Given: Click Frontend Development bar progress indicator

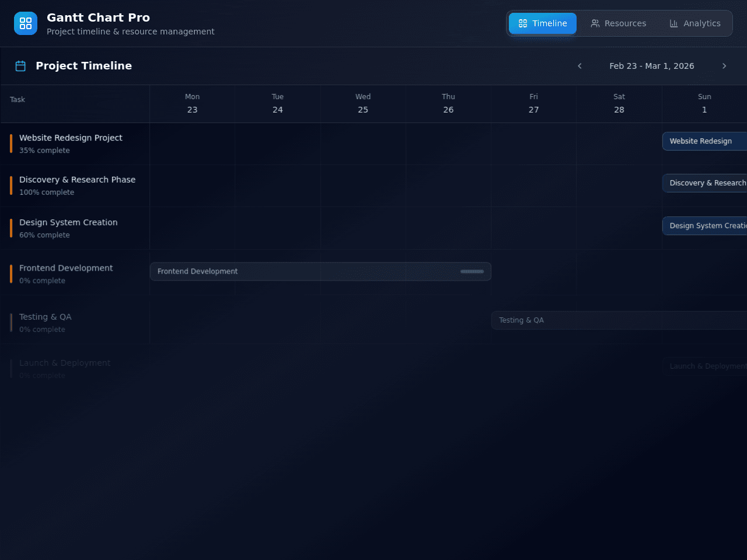Looking at the screenshot, I should [x=472, y=271].
